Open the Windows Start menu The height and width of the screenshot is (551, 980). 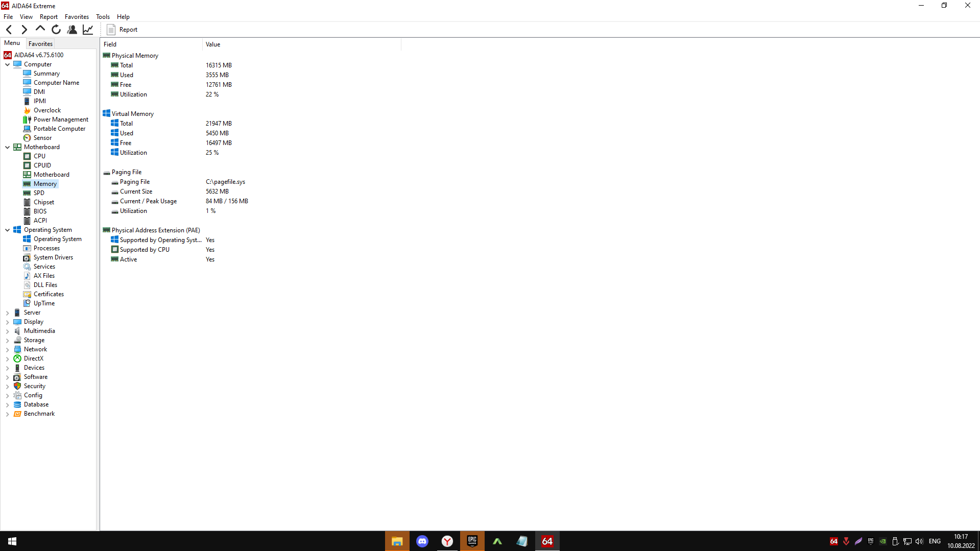pos(12,541)
